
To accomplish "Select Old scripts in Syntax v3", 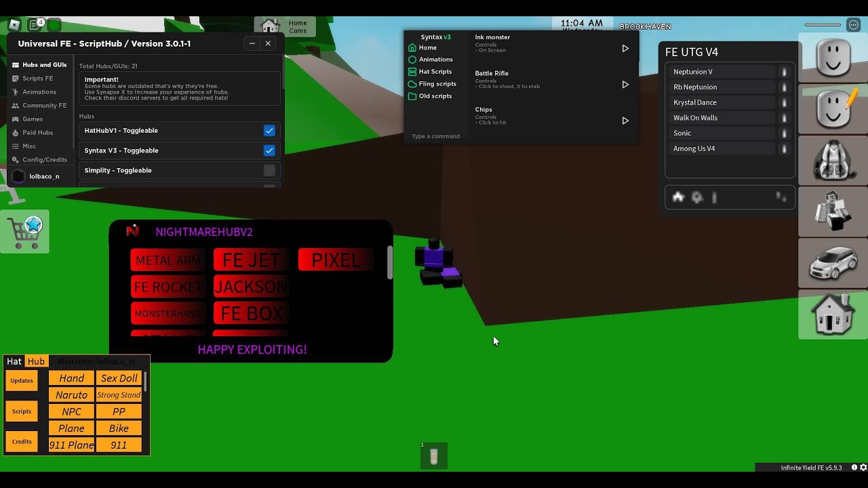I will pyautogui.click(x=430, y=96).
